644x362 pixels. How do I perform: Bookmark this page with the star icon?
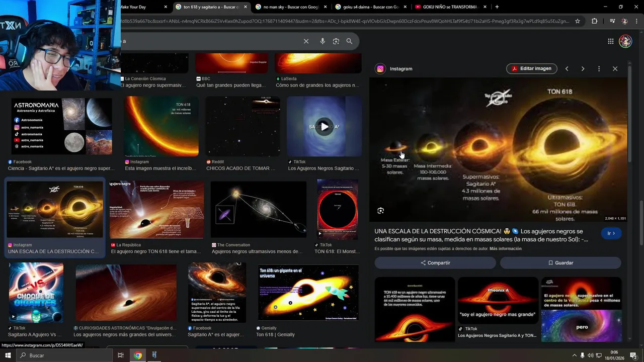[578, 21]
